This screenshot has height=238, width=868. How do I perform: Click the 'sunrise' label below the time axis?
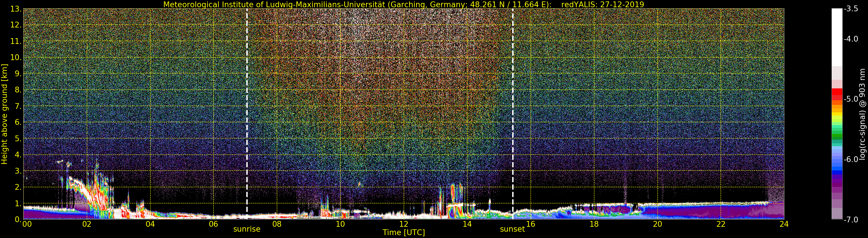pyautogui.click(x=247, y=229)
